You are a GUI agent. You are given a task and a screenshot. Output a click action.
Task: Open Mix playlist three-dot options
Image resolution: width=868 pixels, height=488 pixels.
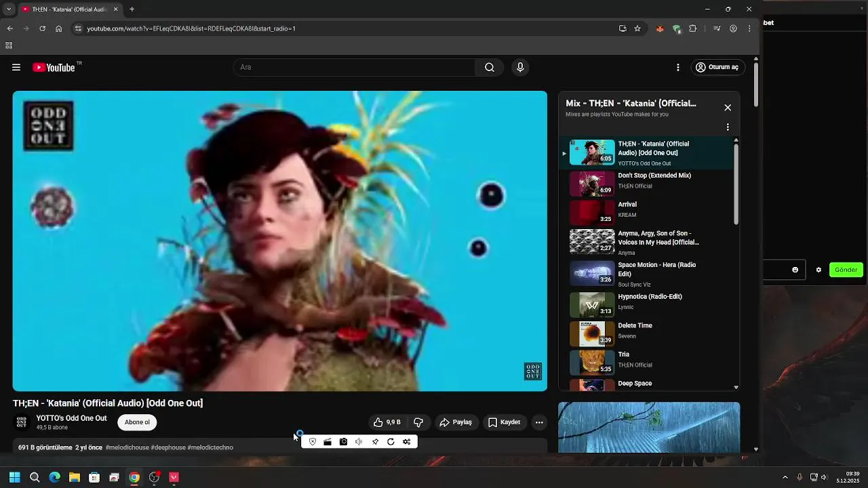pos(728,127)
